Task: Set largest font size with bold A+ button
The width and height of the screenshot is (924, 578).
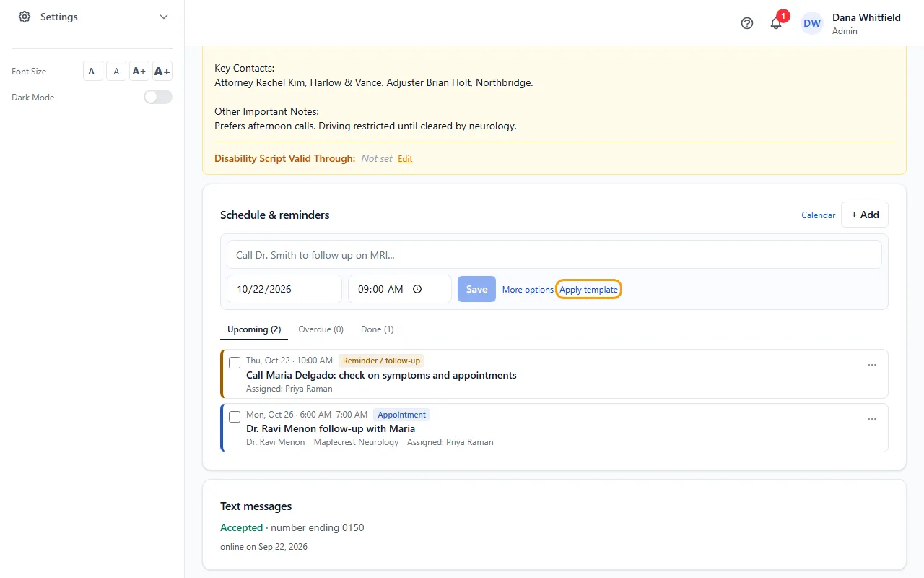Action: point(162,71)
